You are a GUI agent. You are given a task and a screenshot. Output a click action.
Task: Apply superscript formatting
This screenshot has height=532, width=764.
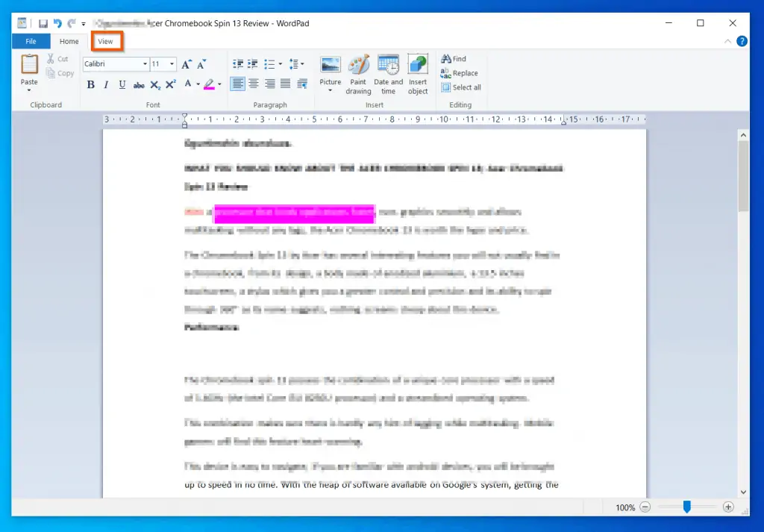(x=170, y=84)
